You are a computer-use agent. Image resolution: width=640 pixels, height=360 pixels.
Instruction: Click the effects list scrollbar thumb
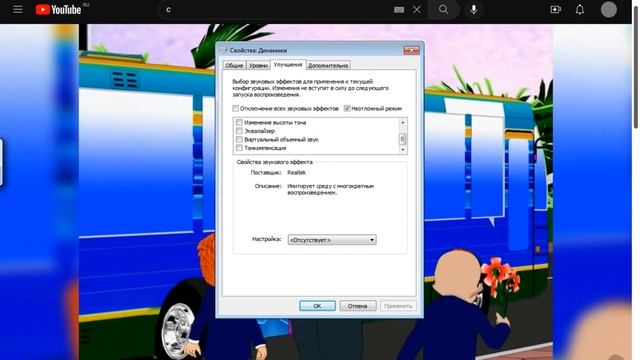pyautogui.click(x=402, y=139)
